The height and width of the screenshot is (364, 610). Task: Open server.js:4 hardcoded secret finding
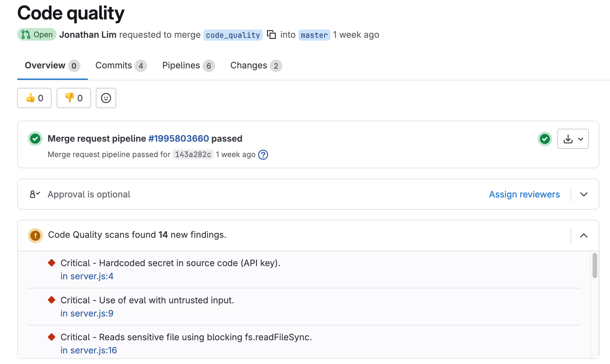(87, 276)
